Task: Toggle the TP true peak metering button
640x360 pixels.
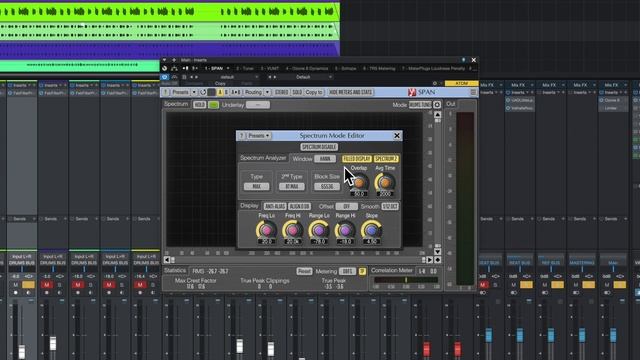Action: (362, 271)
